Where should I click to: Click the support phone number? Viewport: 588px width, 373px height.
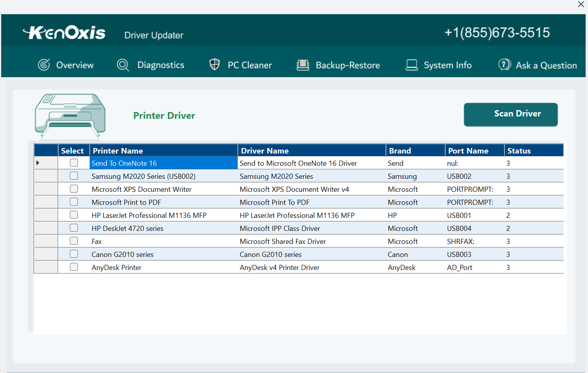tap(498, 32)
